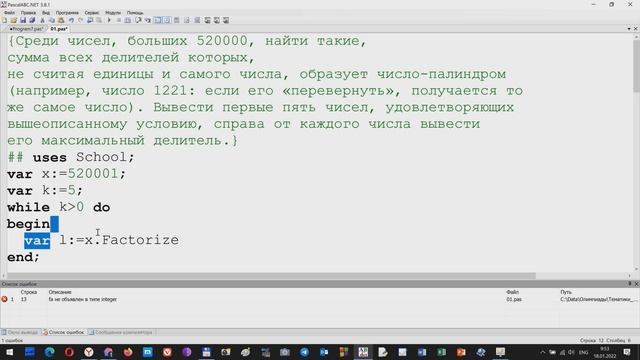Click the Paste toolbar icon

61,20
